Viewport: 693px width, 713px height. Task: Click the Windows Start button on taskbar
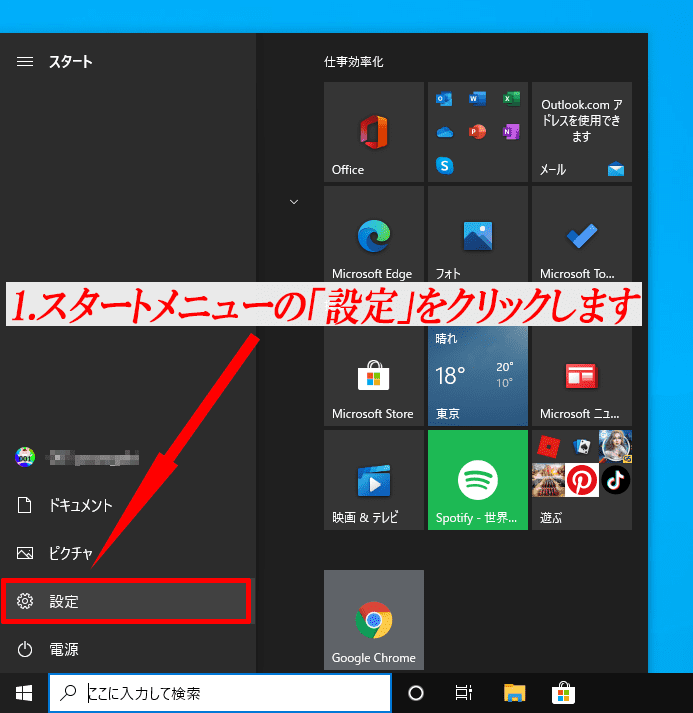point(23,692)
